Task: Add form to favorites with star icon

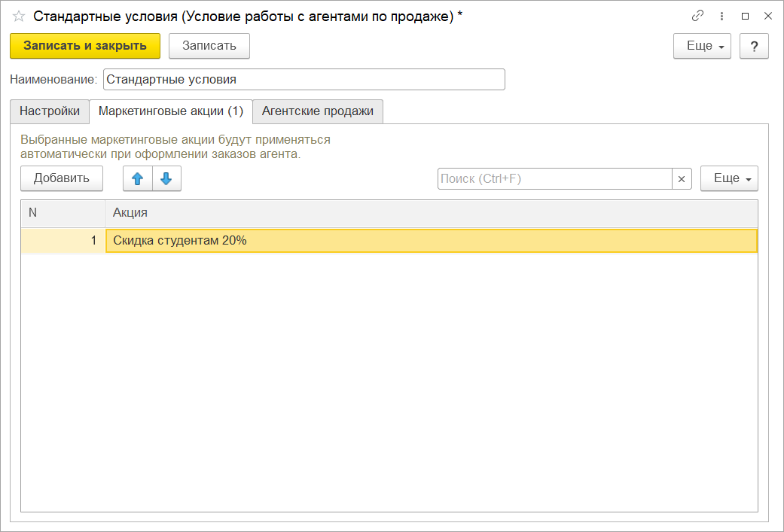Action: 19,17
